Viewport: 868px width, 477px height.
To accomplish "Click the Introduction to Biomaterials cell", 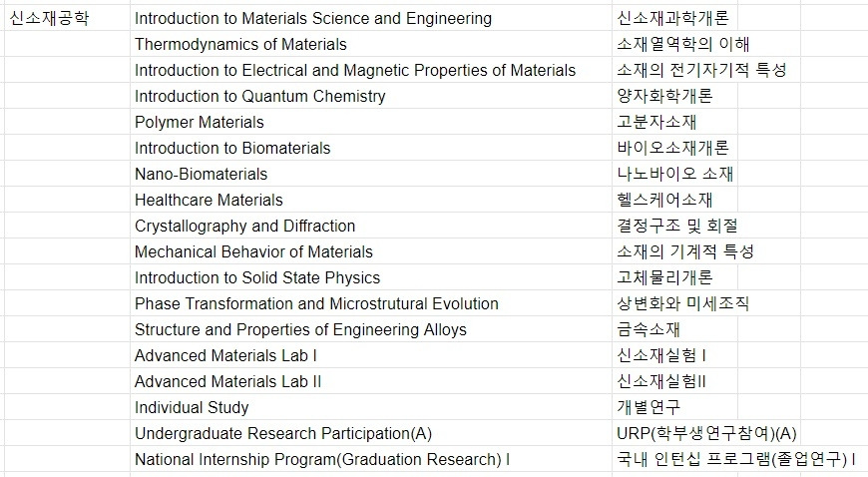I will tap(371, 148).
